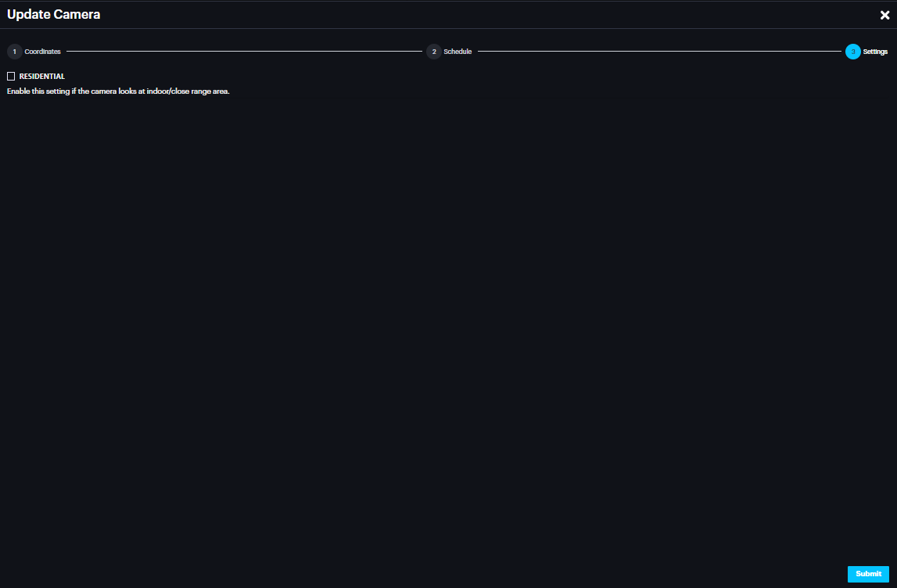Close the Update Camera dialog
897x588 pixels.
[884, 15]
